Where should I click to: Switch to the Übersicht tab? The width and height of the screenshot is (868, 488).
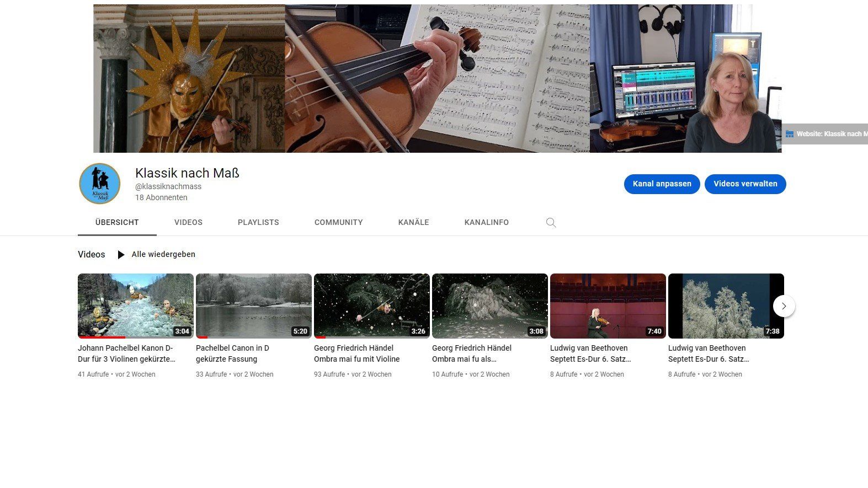coord(117,222)
